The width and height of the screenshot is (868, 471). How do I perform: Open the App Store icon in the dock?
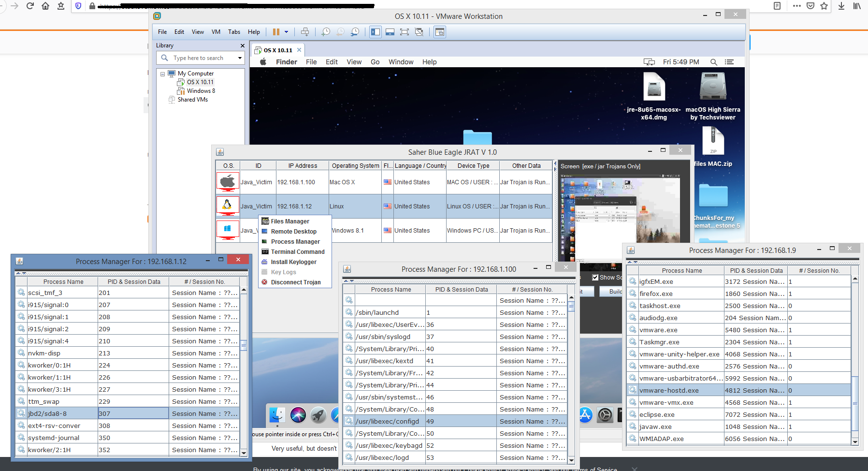pyautogui.click(x=586, y=415)
